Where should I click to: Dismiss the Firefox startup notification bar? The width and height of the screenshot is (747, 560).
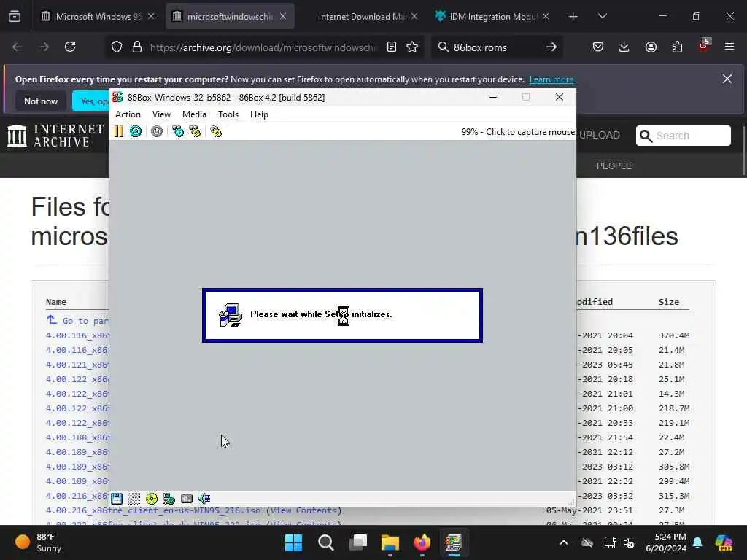pos(727,79)
